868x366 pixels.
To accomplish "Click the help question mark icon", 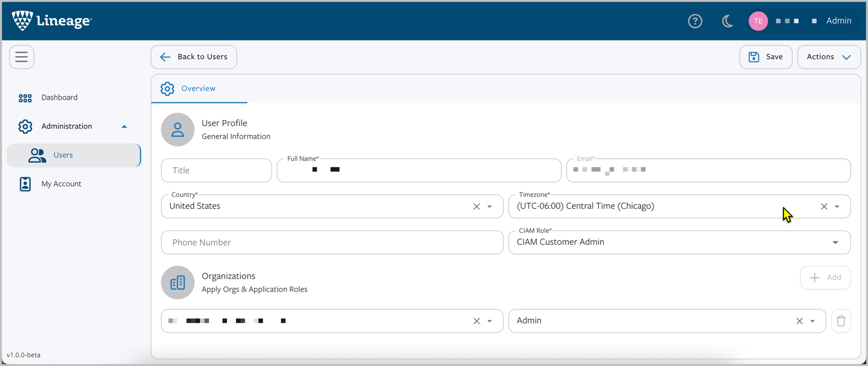I will (x=695, y=21).
